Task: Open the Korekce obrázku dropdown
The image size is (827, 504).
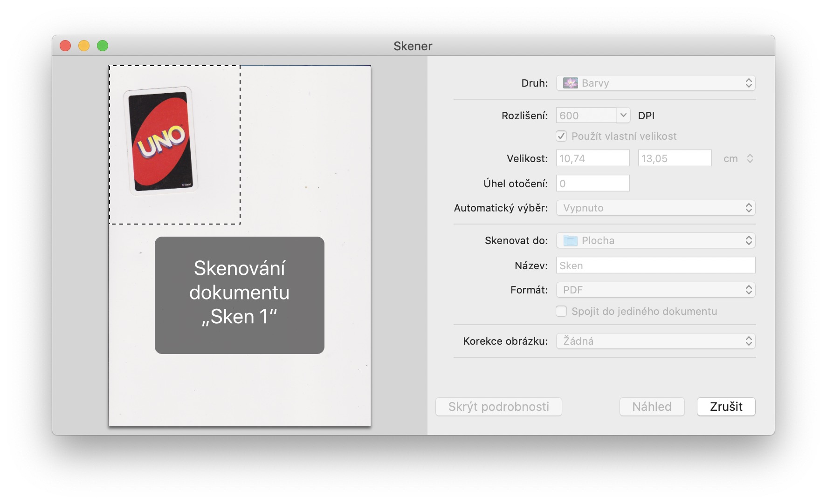Action: (x=655, y=341)
